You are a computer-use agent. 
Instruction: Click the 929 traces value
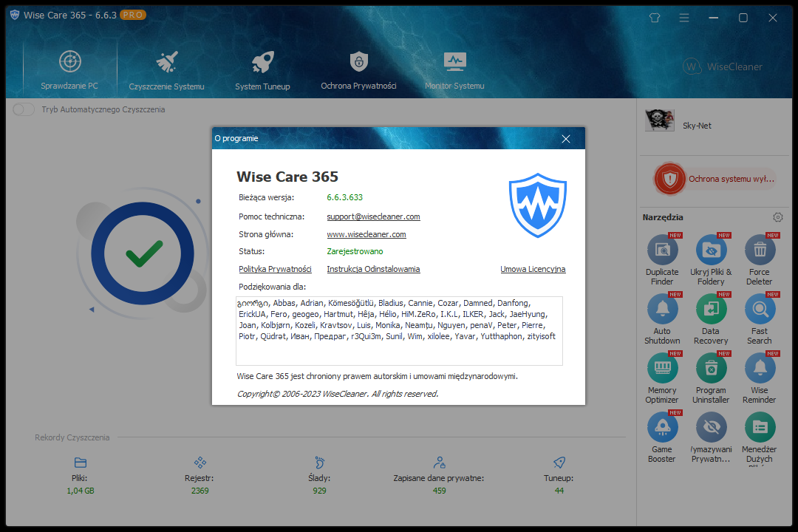320,491
